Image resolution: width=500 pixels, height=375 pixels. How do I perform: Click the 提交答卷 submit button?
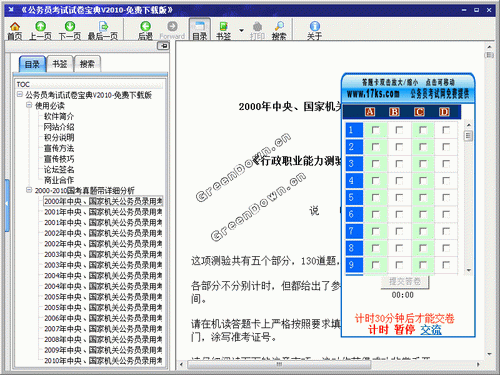405,282
